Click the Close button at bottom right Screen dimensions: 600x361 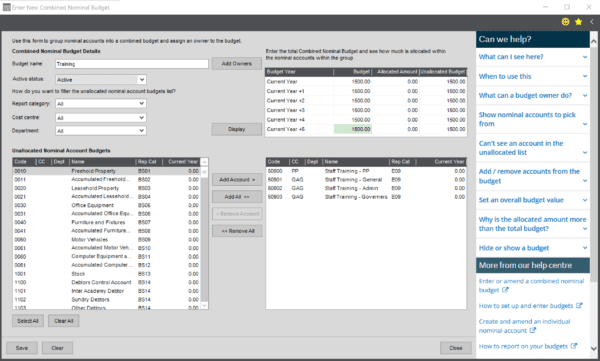coord(455,348)
